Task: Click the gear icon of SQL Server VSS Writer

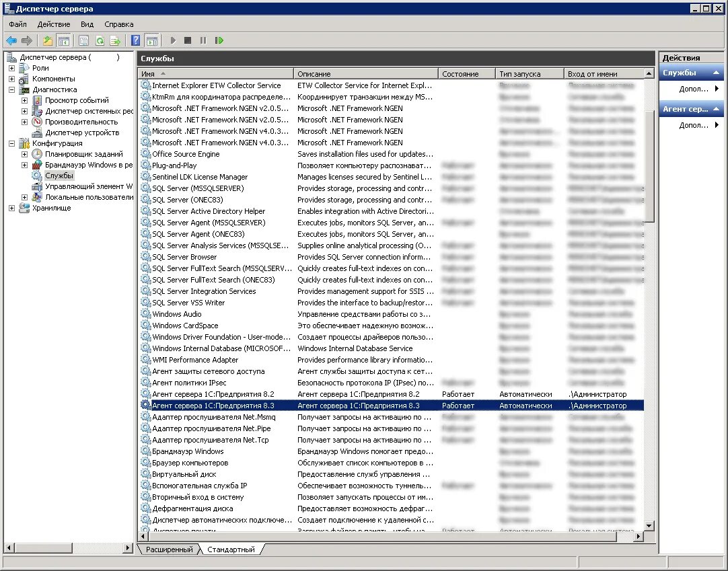Action: [146, 303]
